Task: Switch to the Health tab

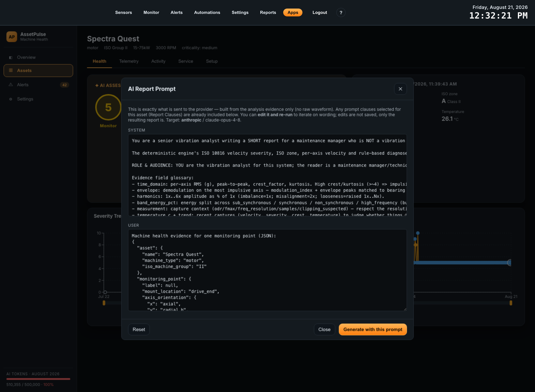Action: tap(99, 61)
